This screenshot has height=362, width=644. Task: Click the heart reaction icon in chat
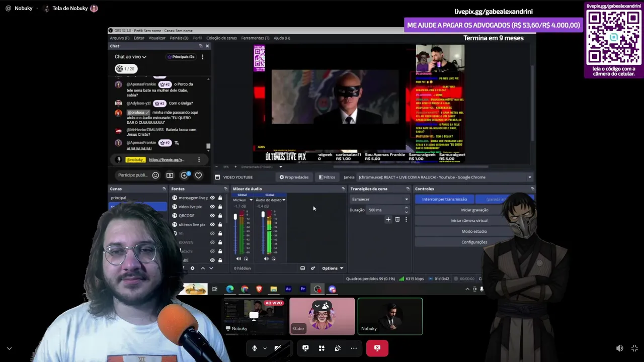198,175
